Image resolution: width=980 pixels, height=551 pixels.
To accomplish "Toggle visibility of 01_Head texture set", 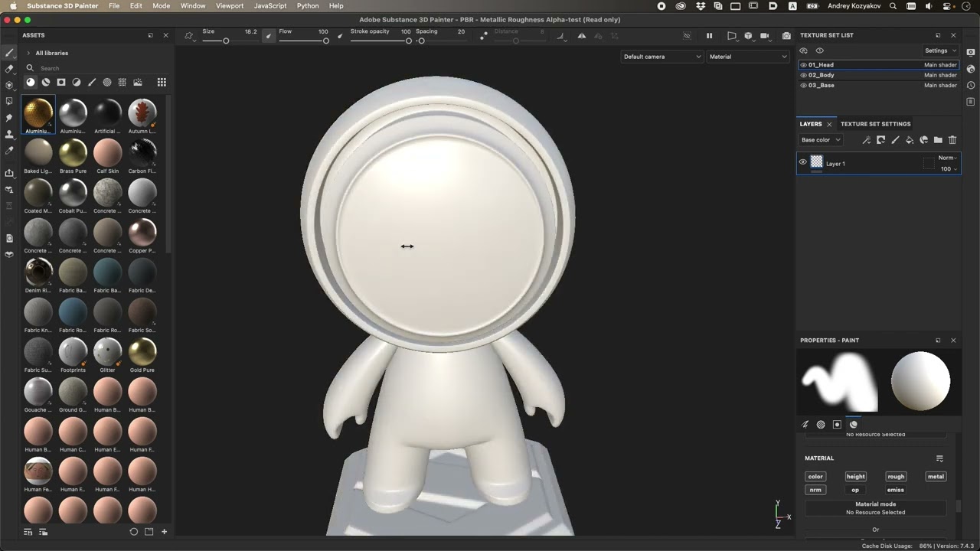I will pyautogui.click(x=803, y=65).
